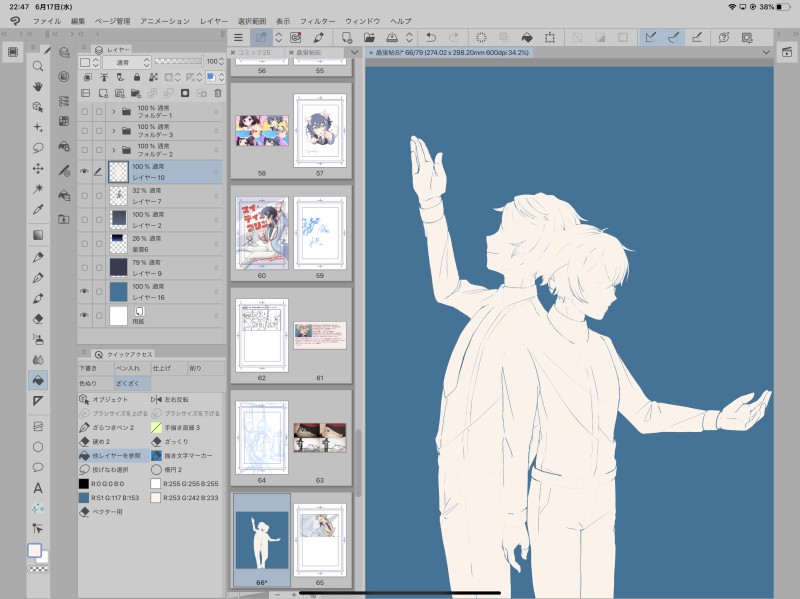Select the Balloon tool in toolbar

[38, 467]
